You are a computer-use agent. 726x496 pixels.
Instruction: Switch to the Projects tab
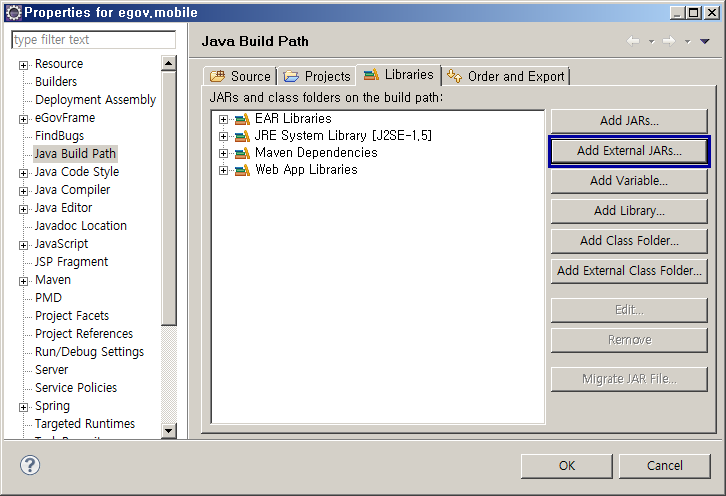(317, 76)
